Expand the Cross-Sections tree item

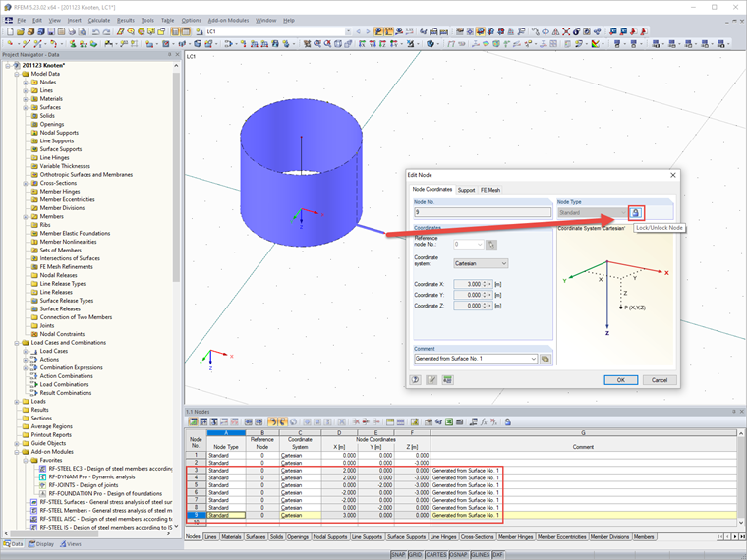[26, 183]
